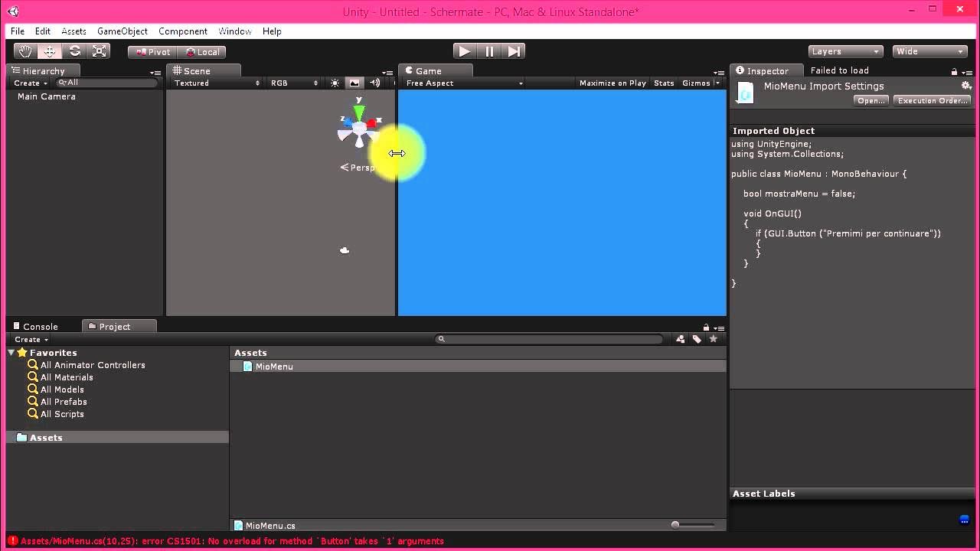The height and width of the screenshot is (551, 980).
Task: Click the search by label tag icon
Action: click(697, 339)
